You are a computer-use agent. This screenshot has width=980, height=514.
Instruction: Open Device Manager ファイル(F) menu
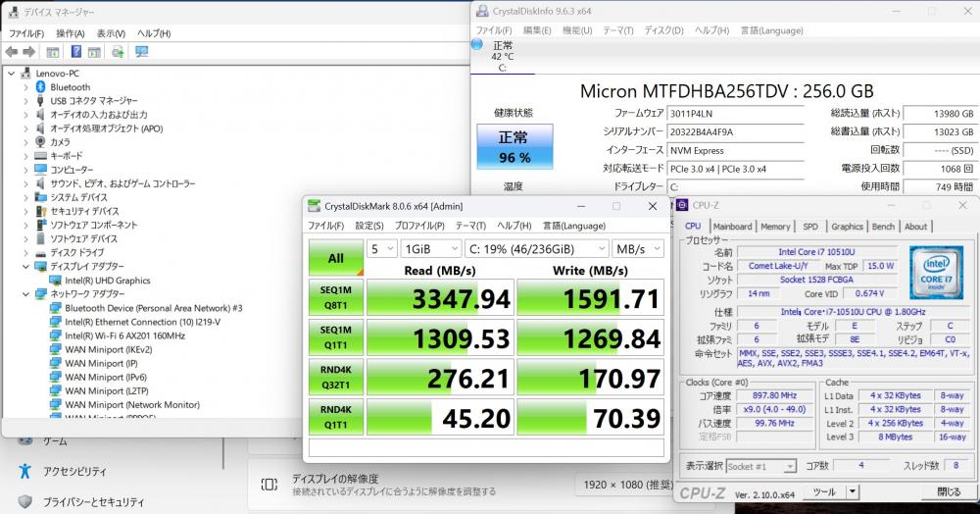click(26, 33)
